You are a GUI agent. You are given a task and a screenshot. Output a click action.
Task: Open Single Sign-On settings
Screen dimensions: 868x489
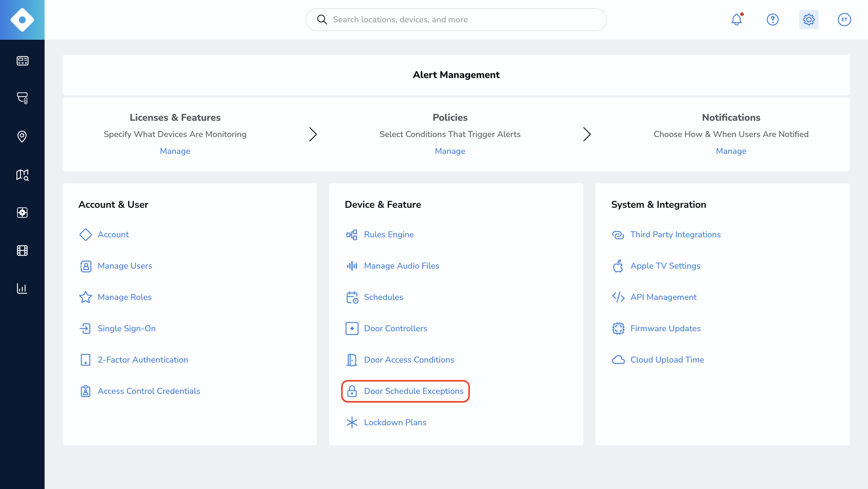tap(127, 329)
